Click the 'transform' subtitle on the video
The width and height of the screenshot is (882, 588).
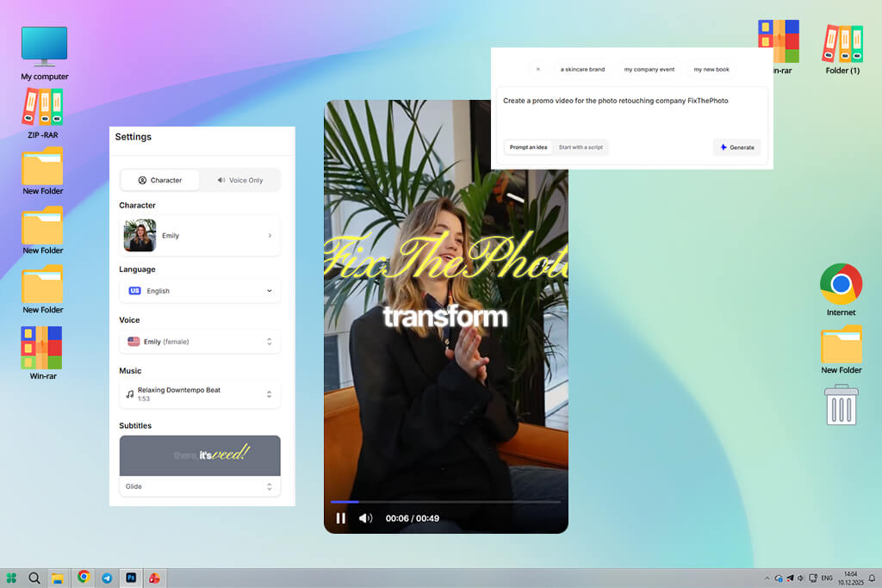tap(445, 317)
